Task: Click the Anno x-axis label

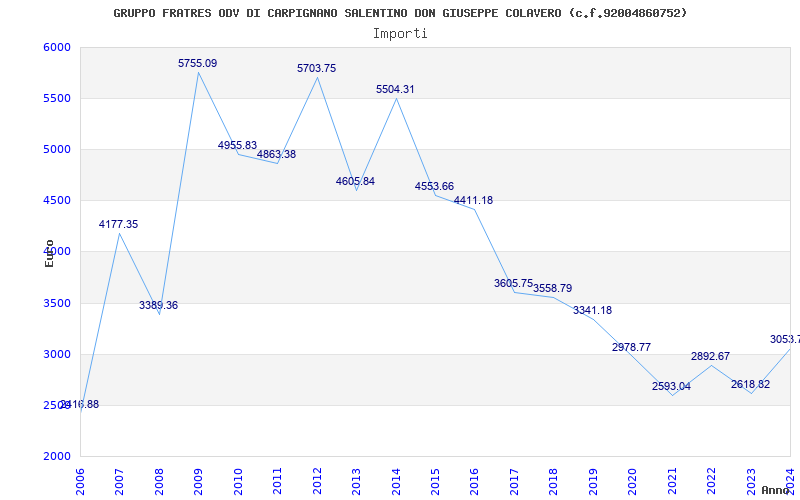Action: click(776, 490)
